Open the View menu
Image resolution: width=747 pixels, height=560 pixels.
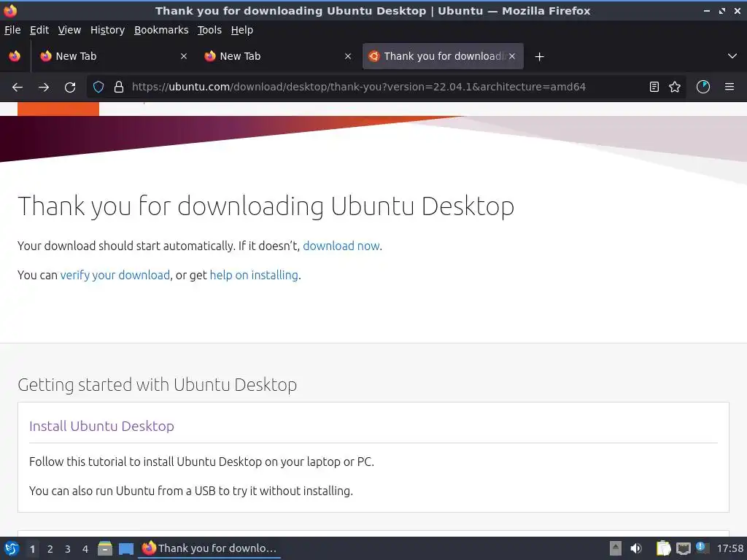coord(69,30)
